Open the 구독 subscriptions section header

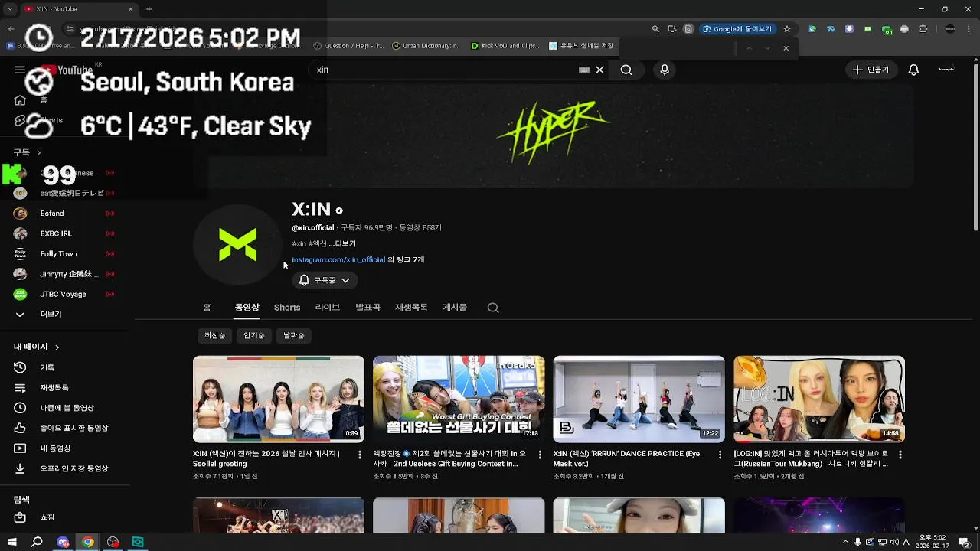pos(28,152)
